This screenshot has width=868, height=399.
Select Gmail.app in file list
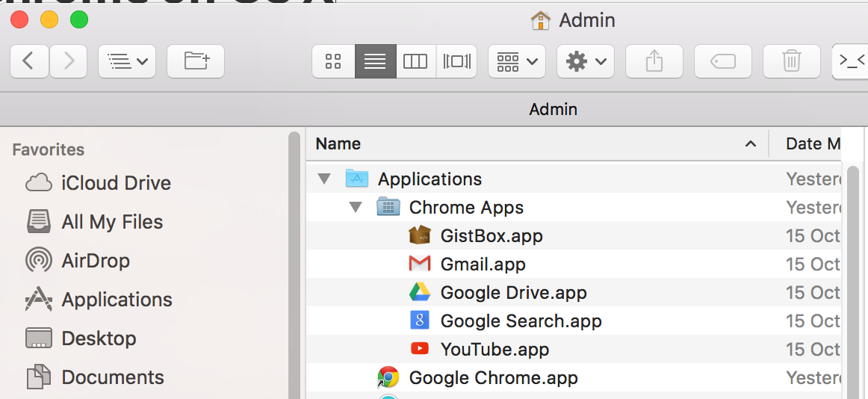[x=573, y=264]
